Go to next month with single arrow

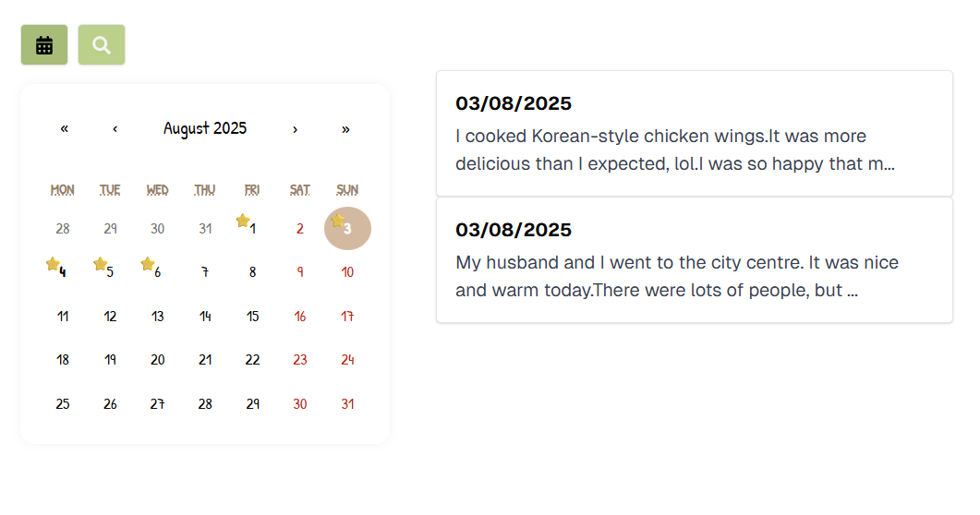(x=295, y=129)
